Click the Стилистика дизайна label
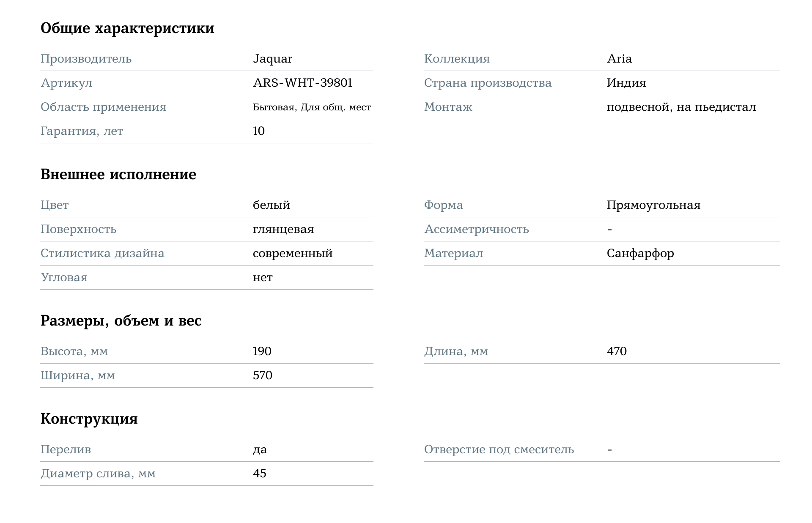The height and width of the screenshot is (523, 812). point(102,253)
